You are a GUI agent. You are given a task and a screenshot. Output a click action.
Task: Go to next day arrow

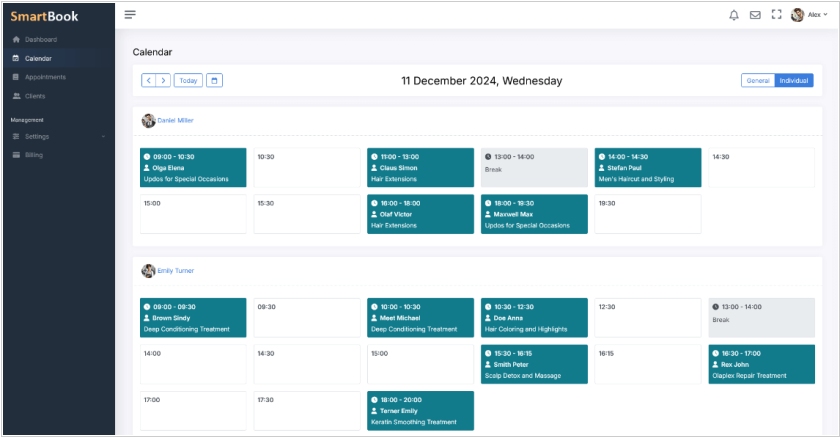pos(163,80)
